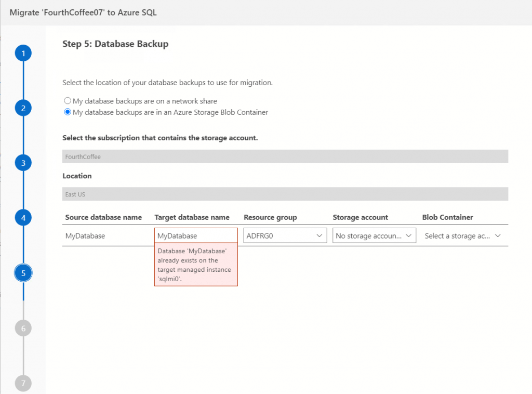The image size is (532, 394).
Task: Click the Target database name column header
Action: click(192, 217)
